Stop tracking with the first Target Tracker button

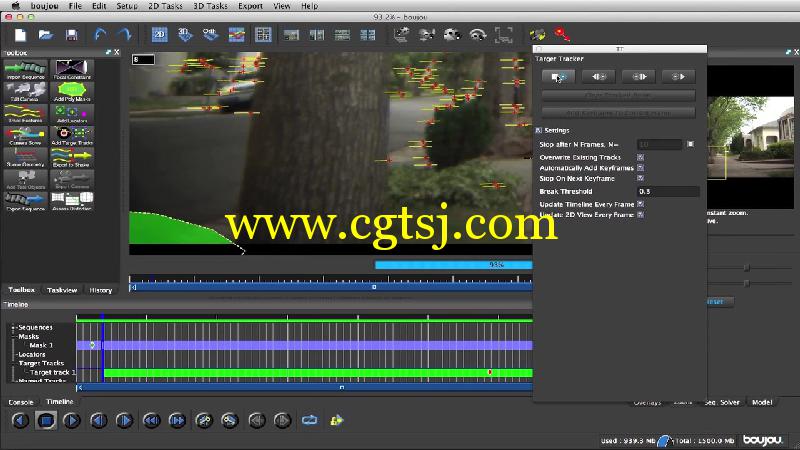tap(559, 77)
